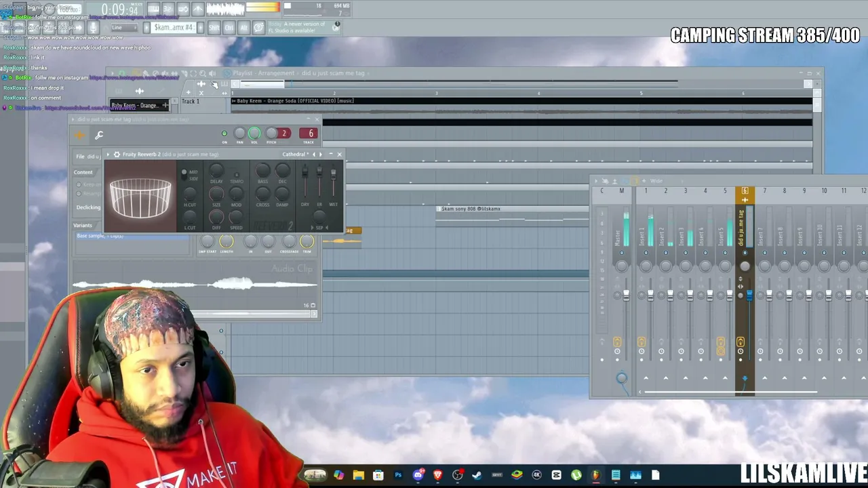Open the Wide mixer layout dropdown
The image size is (868, 488).
coord(656,181)
